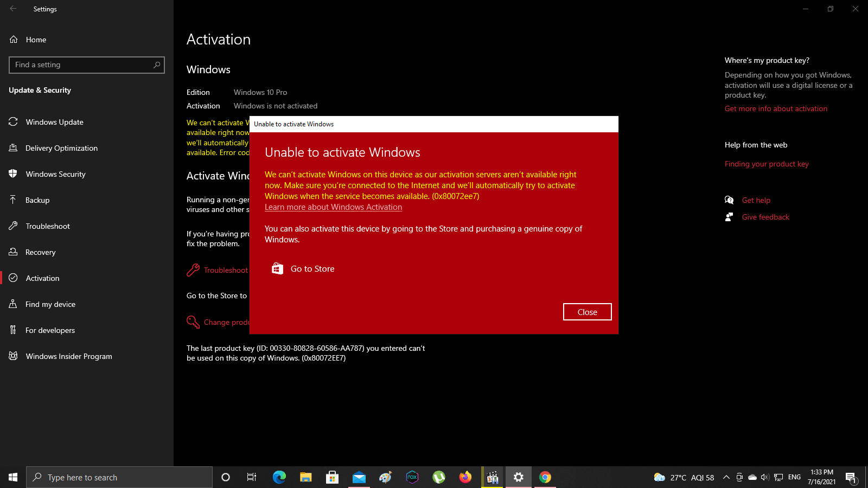The height and width of the screenshot is (488, 868).
Task: Click the taskbar search box
Action: (x=119, y=477)
